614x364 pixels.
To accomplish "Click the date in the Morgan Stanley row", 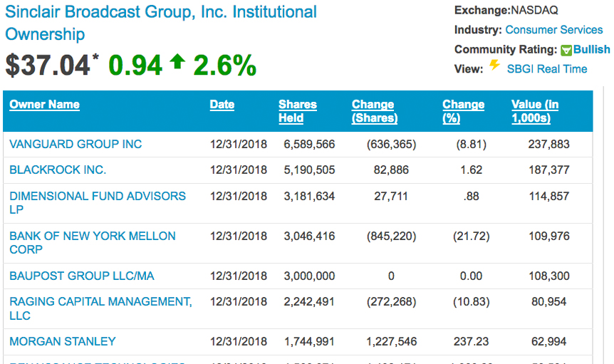I will 239,342.
